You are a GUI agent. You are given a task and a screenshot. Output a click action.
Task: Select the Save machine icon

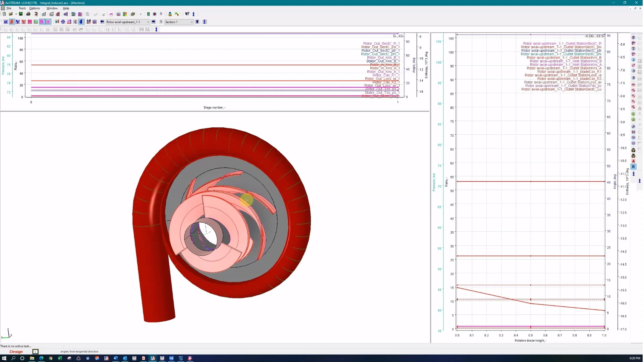(x=21, y=14)
